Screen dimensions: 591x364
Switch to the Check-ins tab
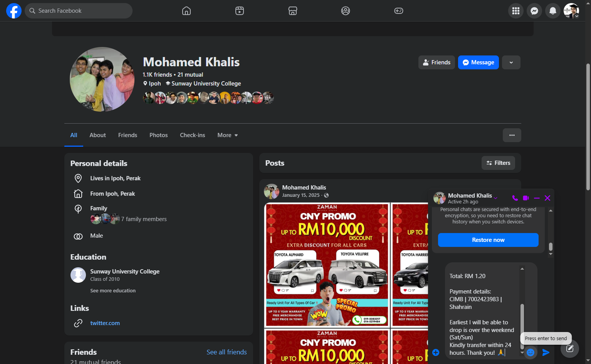point(193,135)
